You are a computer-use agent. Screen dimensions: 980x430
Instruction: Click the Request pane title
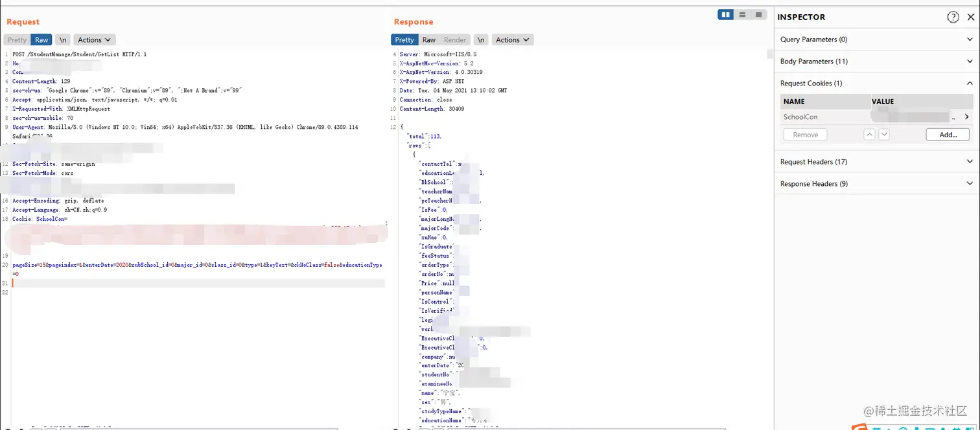[x=23, y=22]
